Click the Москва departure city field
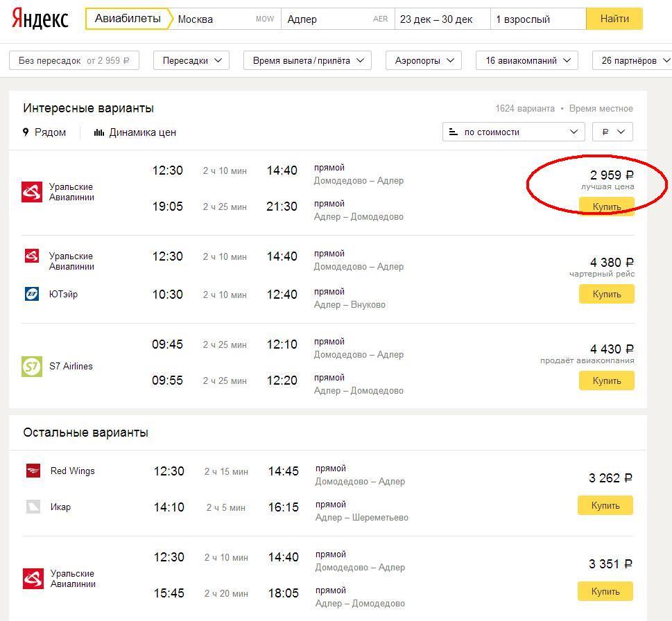This screenshot has width=672, height=621. coord(226,19)
